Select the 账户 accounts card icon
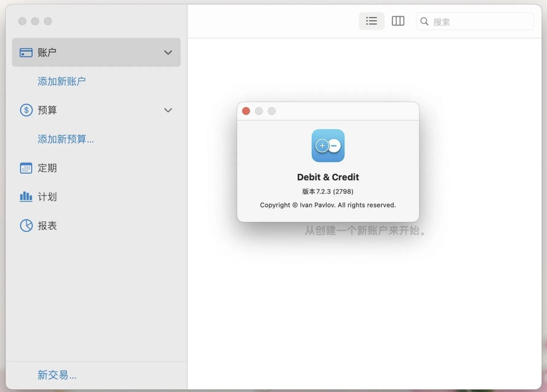The width and height of the screenshot is (547, 392). click(x=26, y=52)
